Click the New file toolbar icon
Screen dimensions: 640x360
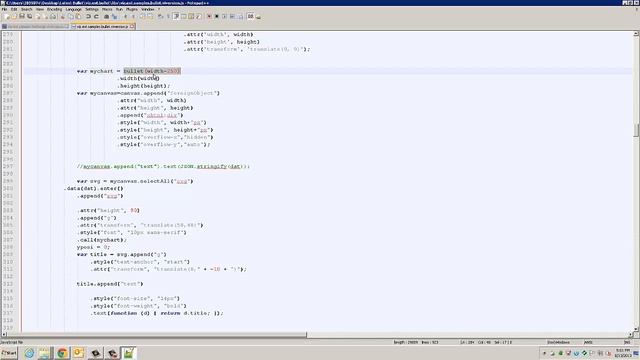(x=7, y=16)
